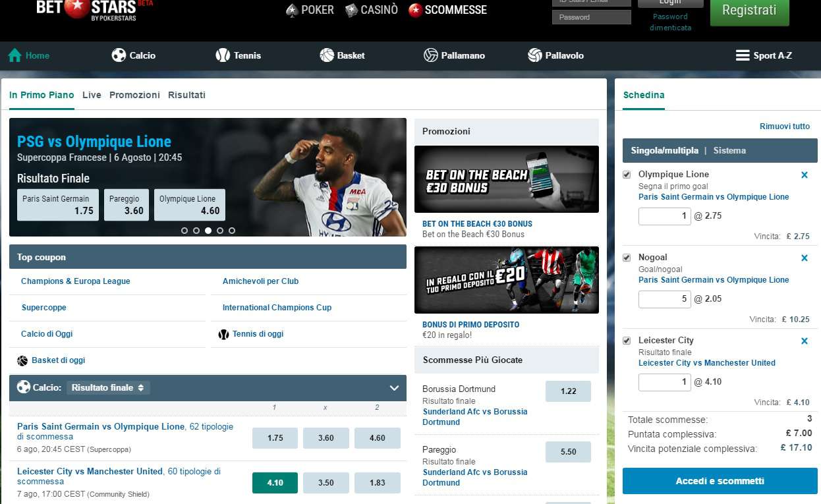Open the Poker section

click(310, 10)
